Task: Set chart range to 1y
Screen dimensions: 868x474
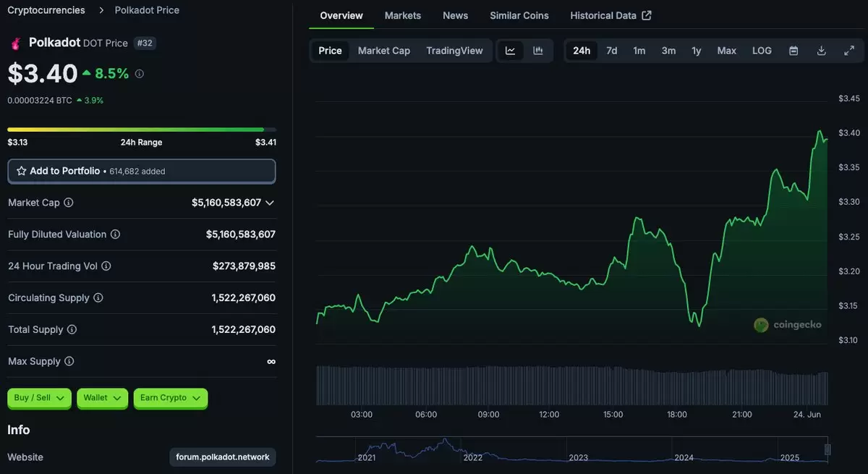Action: 697,51
